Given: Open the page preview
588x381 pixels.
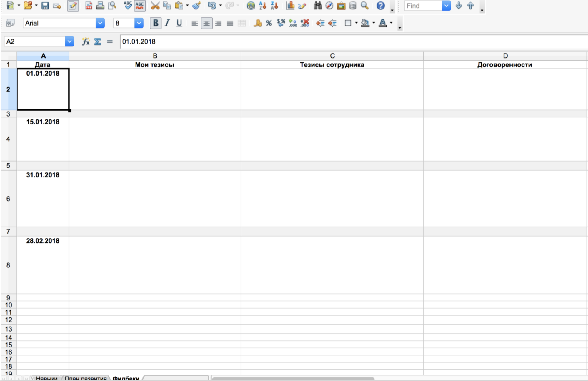Looking at the screenshot, I should tap(112, 6).
